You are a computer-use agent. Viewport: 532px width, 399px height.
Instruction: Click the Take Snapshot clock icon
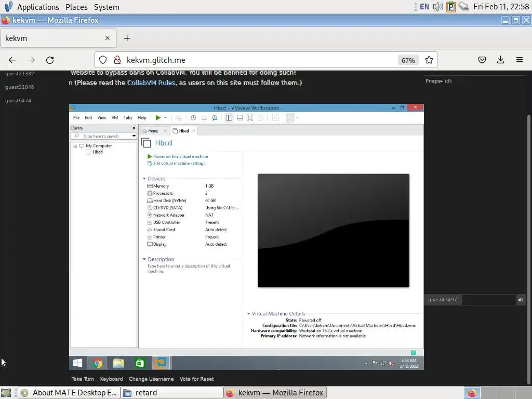(193, 118)
